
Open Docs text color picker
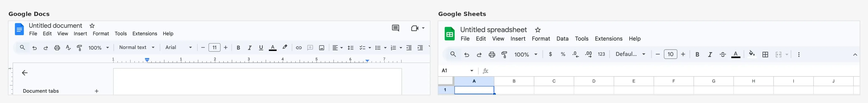coord(273,48)
